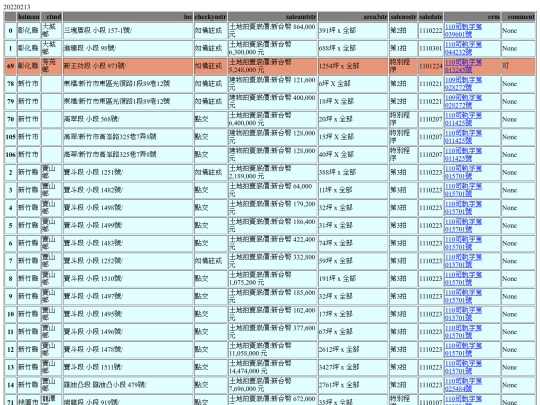Open the crm link in row 14
Screen dimensions: 540x405
463,385
